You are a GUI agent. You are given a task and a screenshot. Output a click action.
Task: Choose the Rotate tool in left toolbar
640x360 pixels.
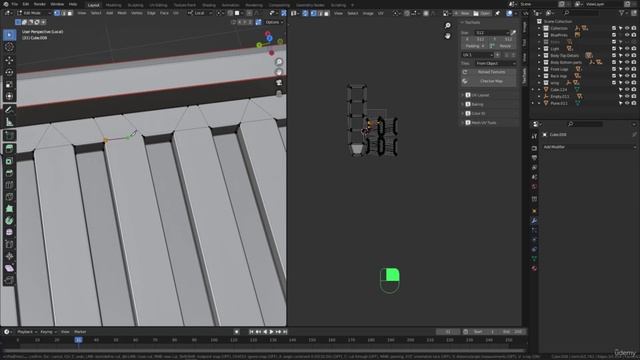click(9, 72)
